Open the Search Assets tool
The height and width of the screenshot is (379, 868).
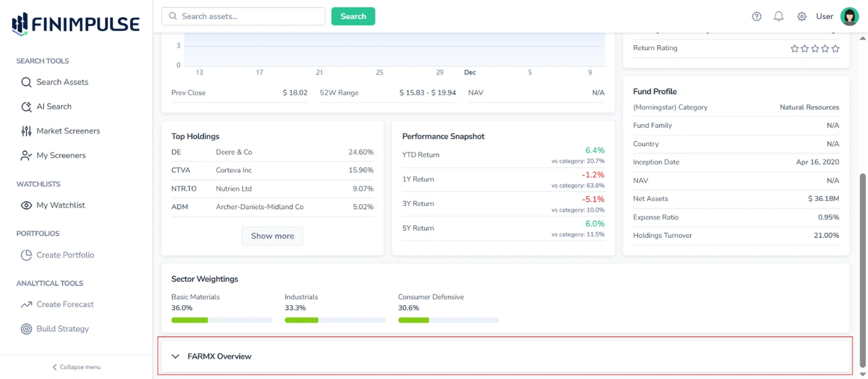click(x=64, y=82)
